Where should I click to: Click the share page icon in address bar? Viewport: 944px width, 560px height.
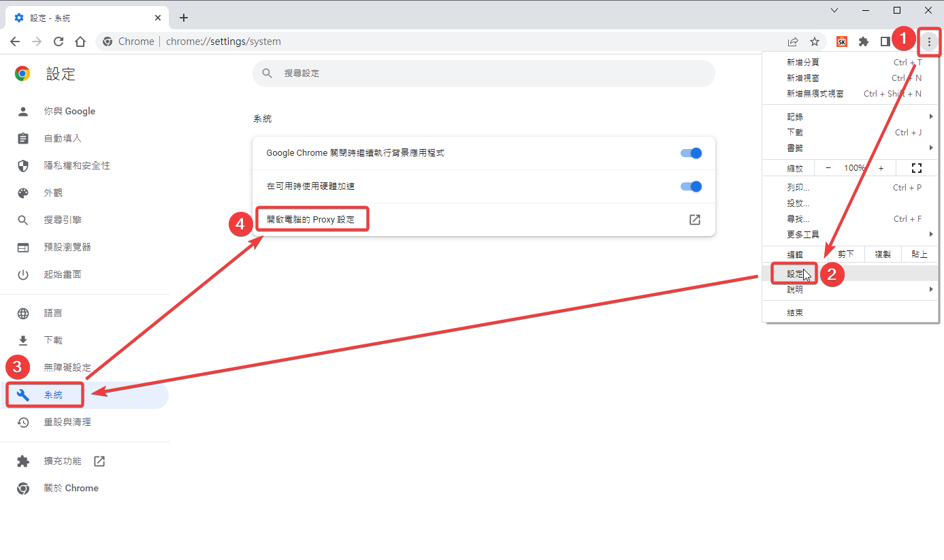pos(793,42)
